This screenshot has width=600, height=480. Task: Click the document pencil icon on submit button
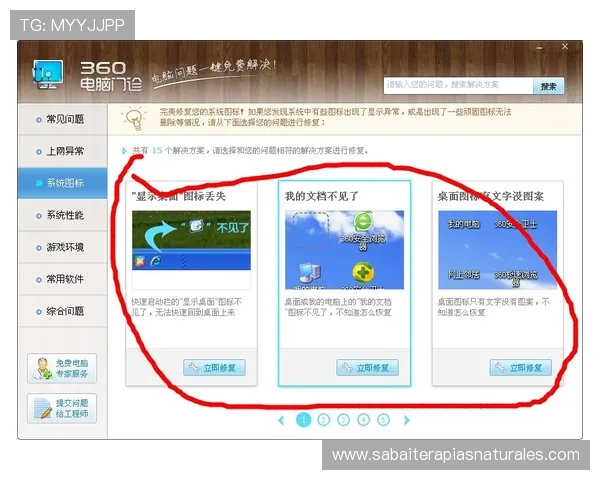click(x=42, y=408)
